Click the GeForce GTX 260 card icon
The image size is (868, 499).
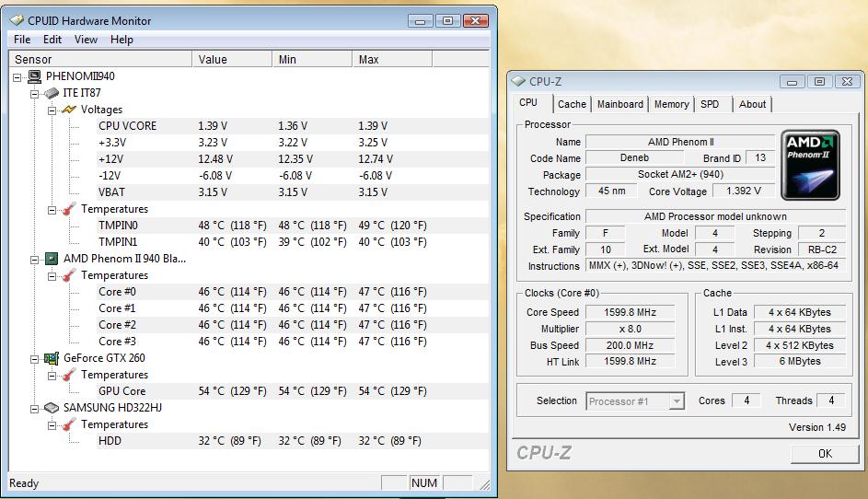pyautogui.click(x=52, y=358)
